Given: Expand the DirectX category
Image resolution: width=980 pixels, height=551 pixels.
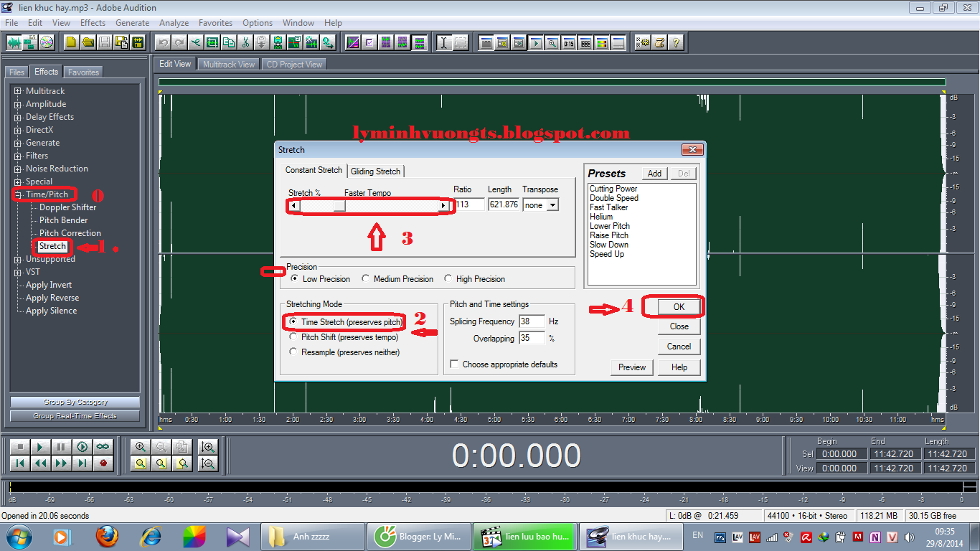Looking at the screenshot, I should pyautogui.click(x=18, y=130).
